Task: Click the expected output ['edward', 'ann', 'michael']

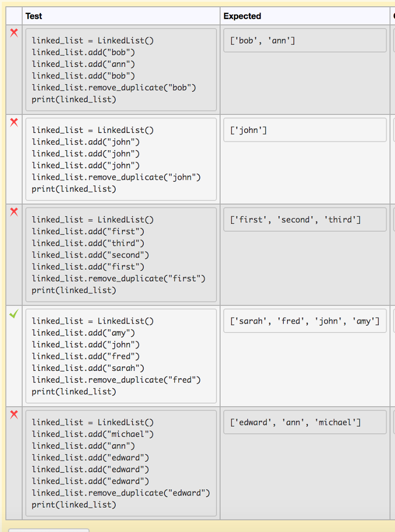Action: (305, 422)
